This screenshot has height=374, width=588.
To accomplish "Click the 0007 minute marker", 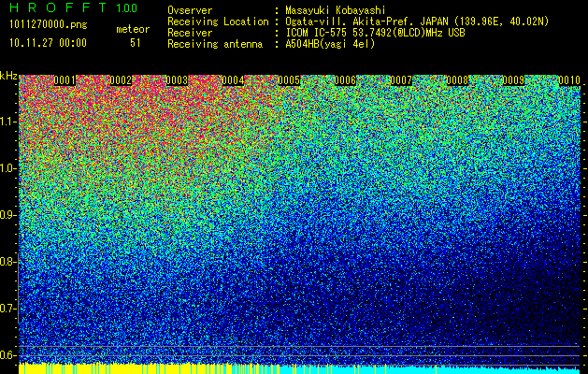I will point(401,80).
